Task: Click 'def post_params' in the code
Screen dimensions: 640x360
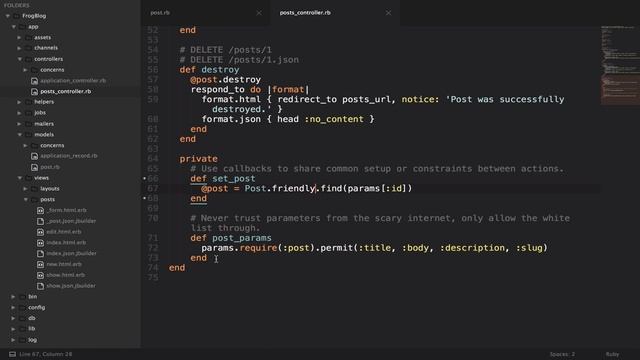Action: (x=231, y=238)
